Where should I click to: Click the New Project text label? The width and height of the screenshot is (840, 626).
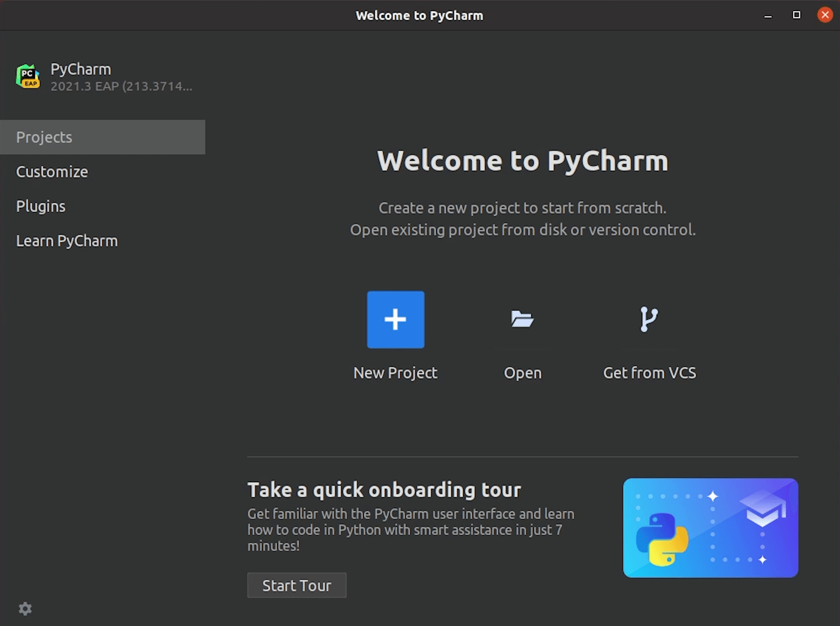[395, 373]
